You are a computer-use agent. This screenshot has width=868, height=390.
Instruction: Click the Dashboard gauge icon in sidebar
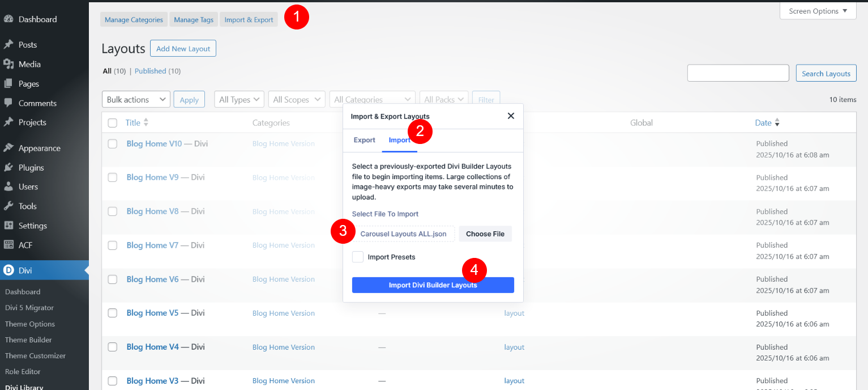point(8,19)
